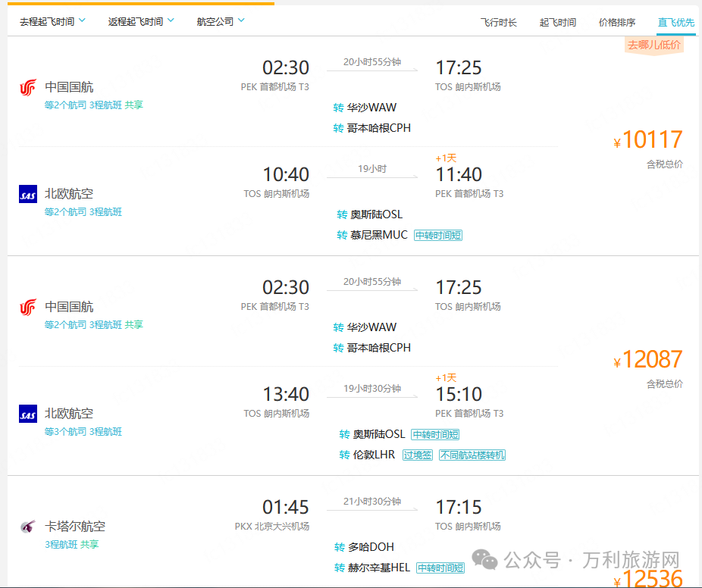Screen dimensions: 702x588
Task: Click the 21小时30分钟 duration label
Action: (372, 502)
